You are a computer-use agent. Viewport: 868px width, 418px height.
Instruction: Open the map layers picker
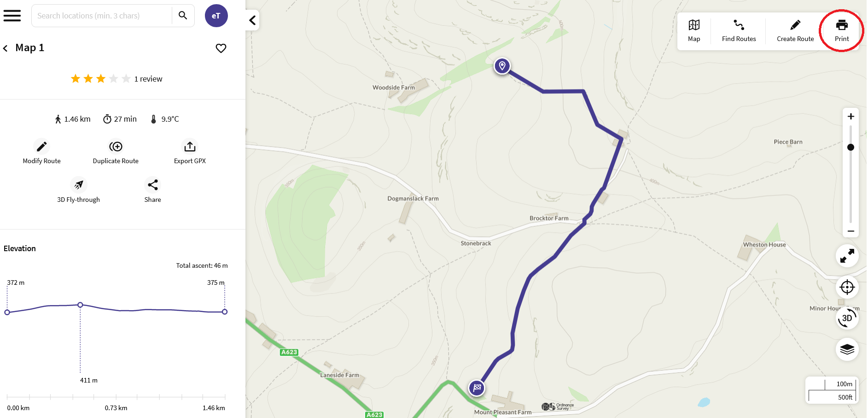coord(847,349)
